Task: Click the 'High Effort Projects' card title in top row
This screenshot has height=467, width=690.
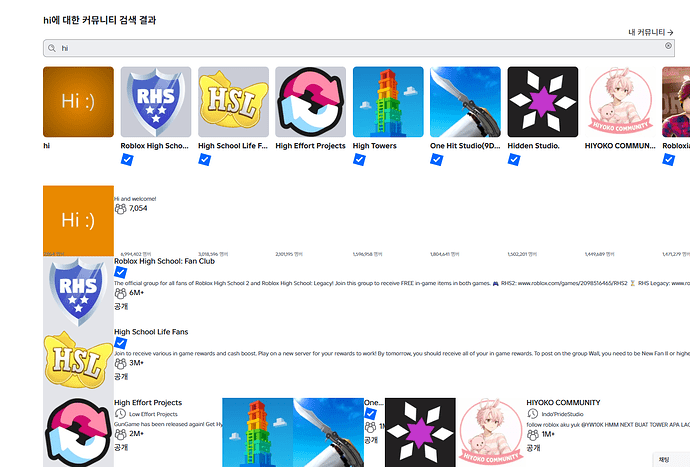Action: [310, 146]
